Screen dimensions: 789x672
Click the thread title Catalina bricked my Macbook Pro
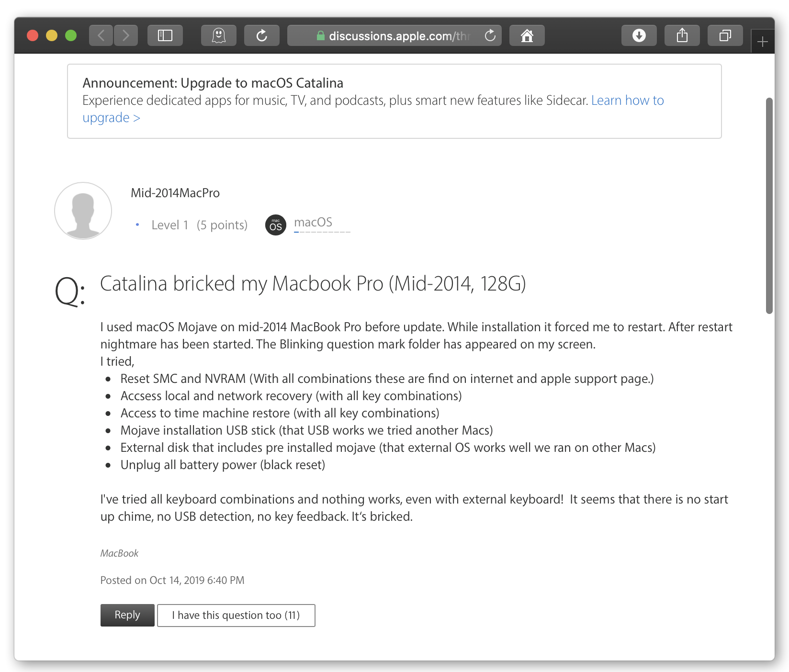[313, 284]
